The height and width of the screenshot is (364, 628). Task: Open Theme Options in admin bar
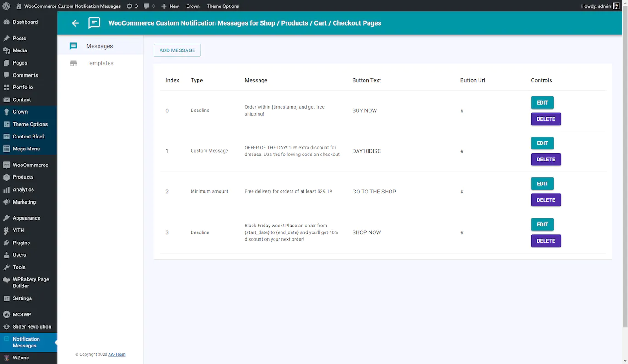pyautogui.click(x=223, y=6)
